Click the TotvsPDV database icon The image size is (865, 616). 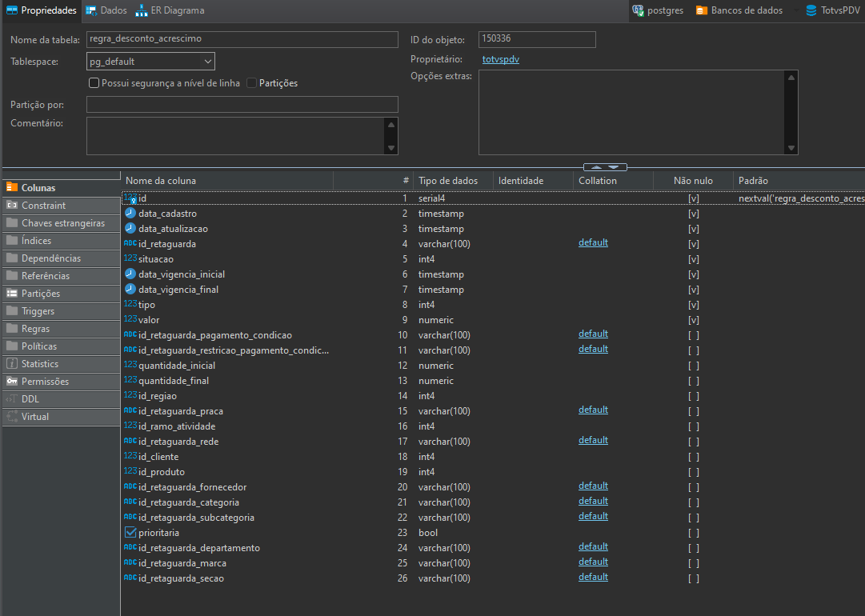click(812, 10)
